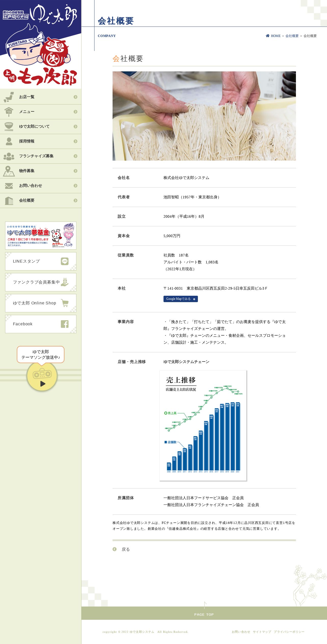Viewport: 327px width, 644px height.
Task: Click the store seat icon beside お店一覧
Action: pyautogui.click(x=9, y=97)
